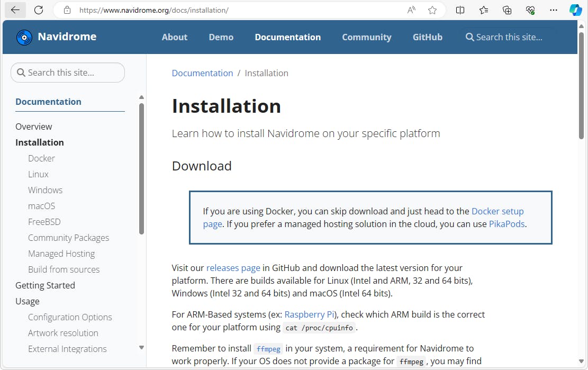Follow the Docker setup page link
Image resolution: width=588 pixels, height=370 pixels.
497,211
